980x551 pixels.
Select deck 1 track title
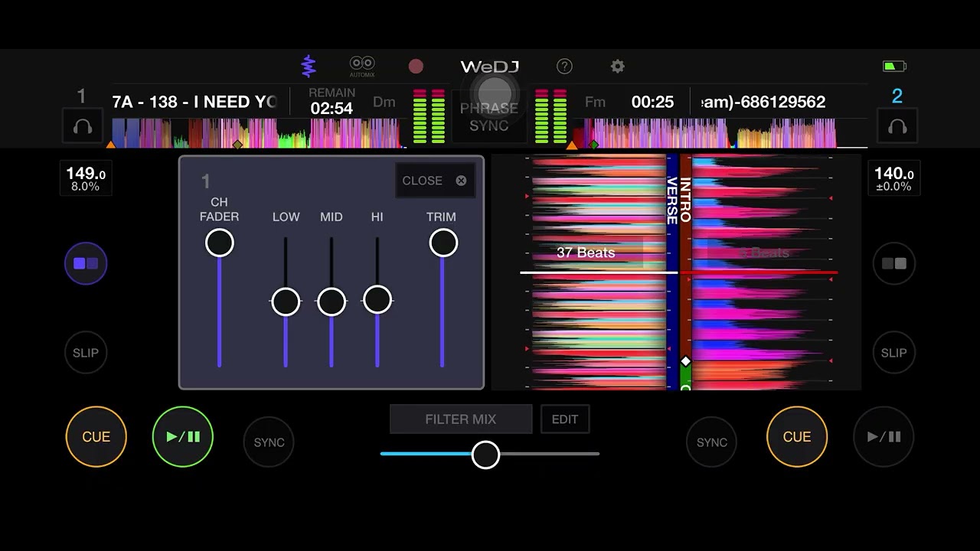click(x=194, y=102)
